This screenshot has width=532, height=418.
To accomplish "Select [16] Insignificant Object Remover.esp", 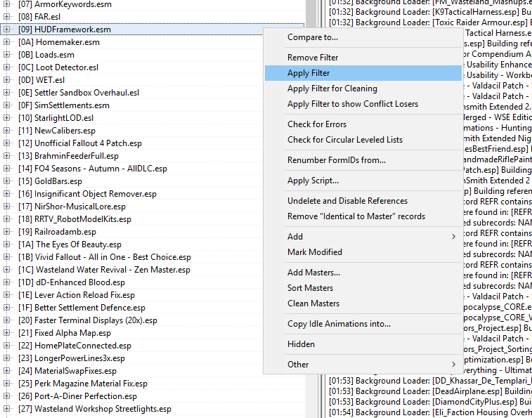I will coord(88,194).
